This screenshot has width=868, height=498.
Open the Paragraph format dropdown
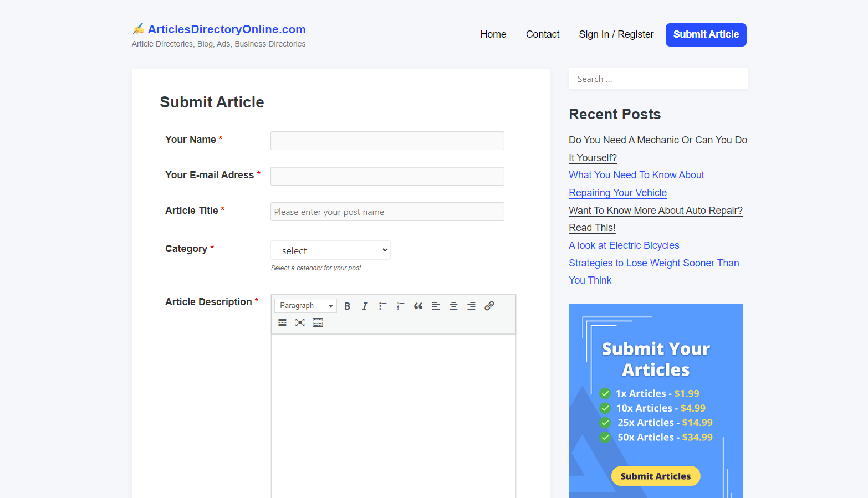click(305, 306)
